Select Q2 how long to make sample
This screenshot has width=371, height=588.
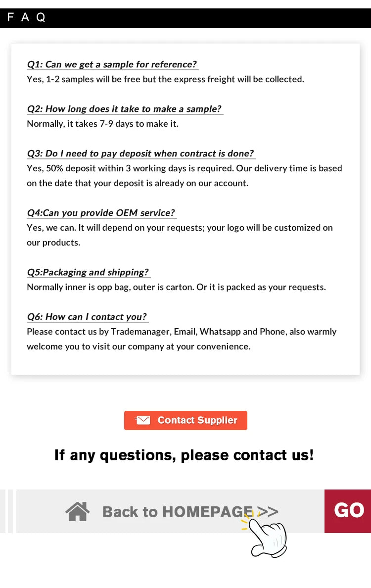(125, 109)
